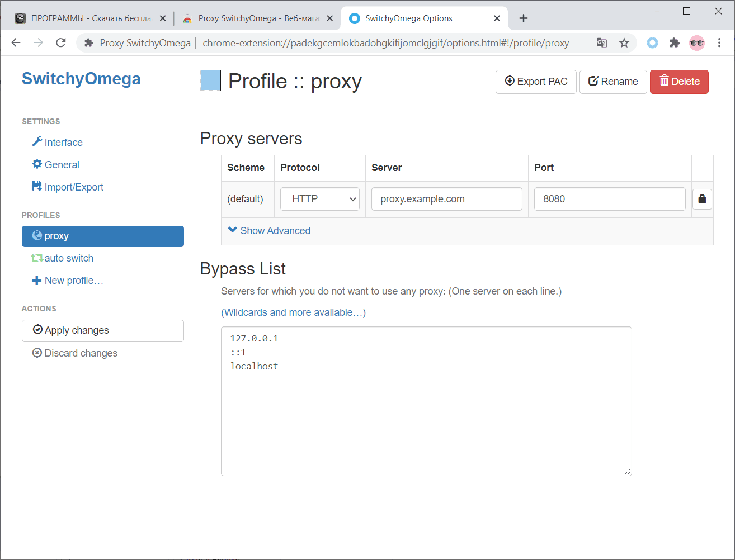
Task: Bookmark this page with the star icon
Action: pos(624,43)
